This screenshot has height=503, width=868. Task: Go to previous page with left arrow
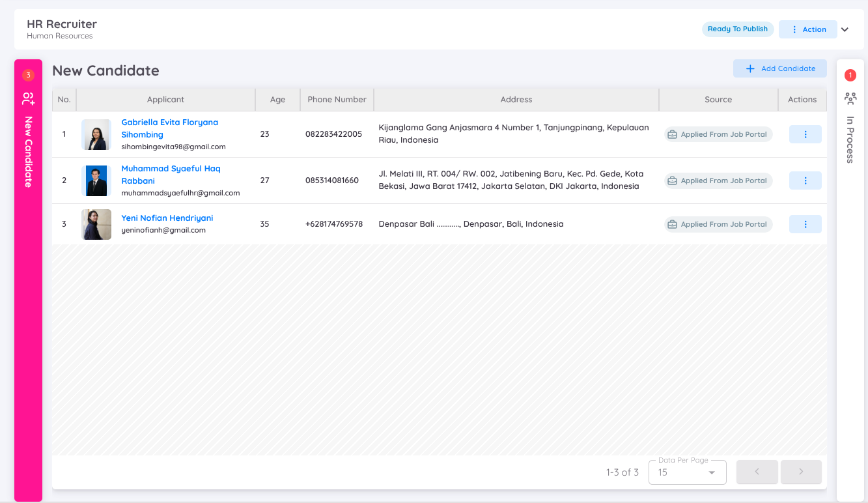pos(757,472)
